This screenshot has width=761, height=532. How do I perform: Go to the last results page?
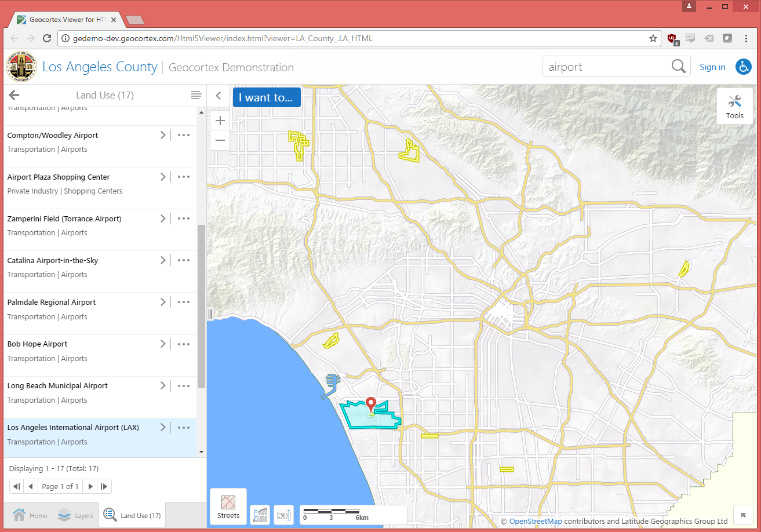(104, 487)
